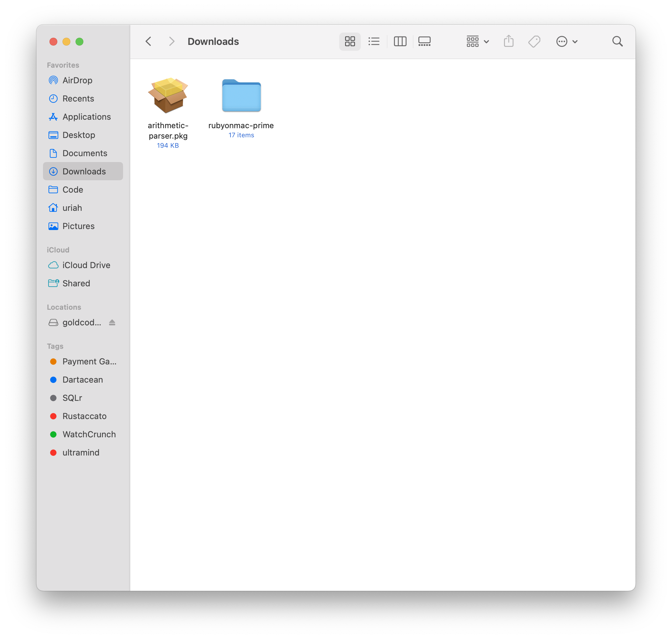This screenshot has height=639, width=672.
Task: Go forward with the right chevron
Action: coord(171,42)
